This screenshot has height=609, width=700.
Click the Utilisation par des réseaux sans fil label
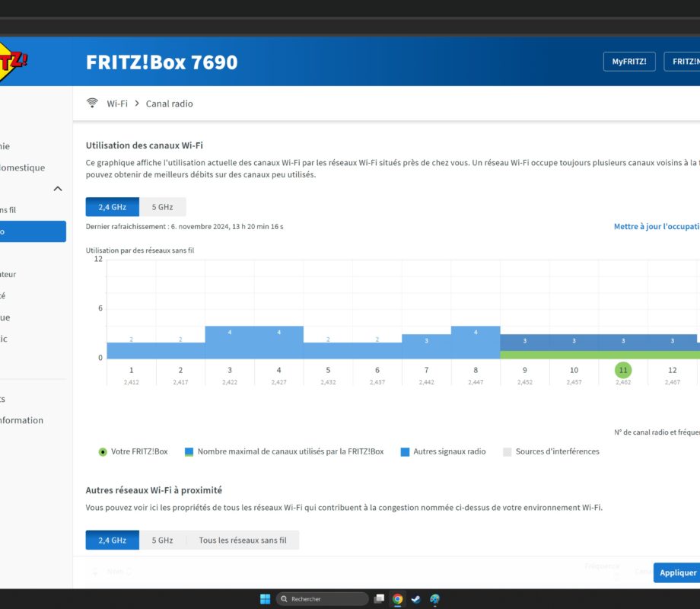tap(140, 250)
